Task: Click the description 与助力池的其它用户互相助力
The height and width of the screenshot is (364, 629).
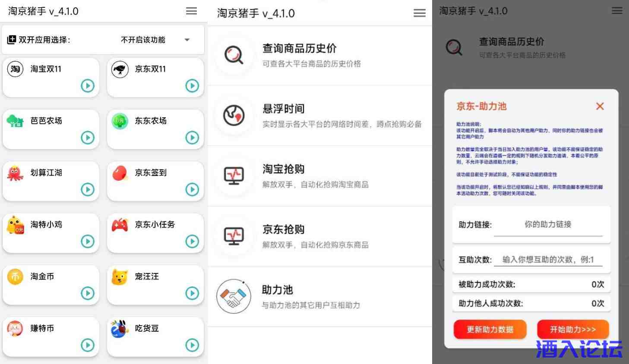Action: point(311,305)
